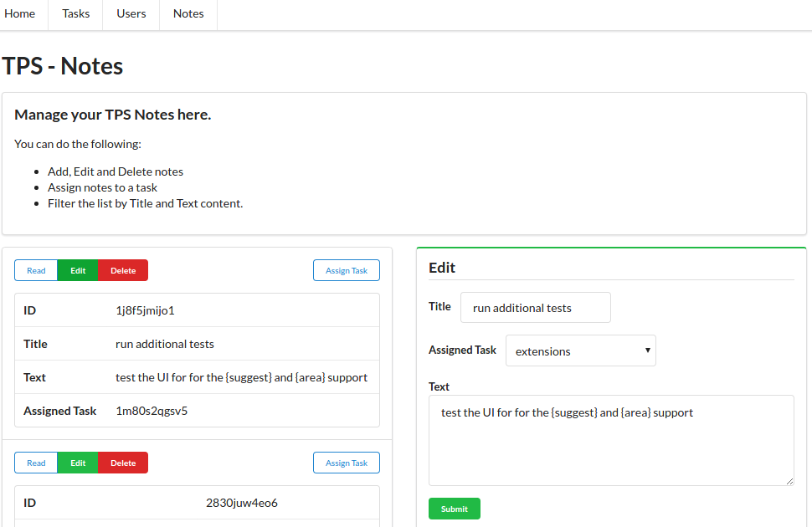Delete the 'run additional tests' note

[123, 270]
